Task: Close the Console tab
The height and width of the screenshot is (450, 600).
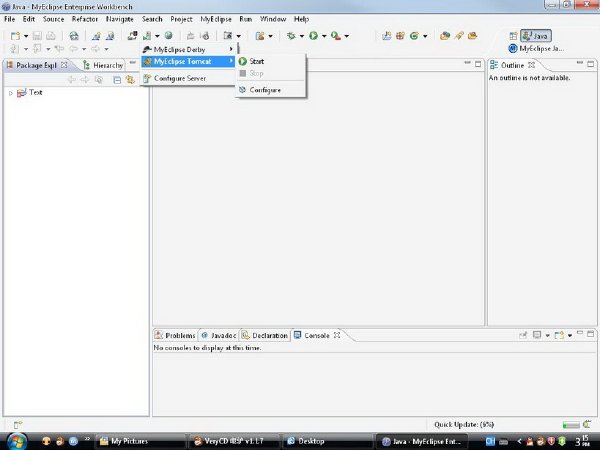Action: tap(337, 335)
